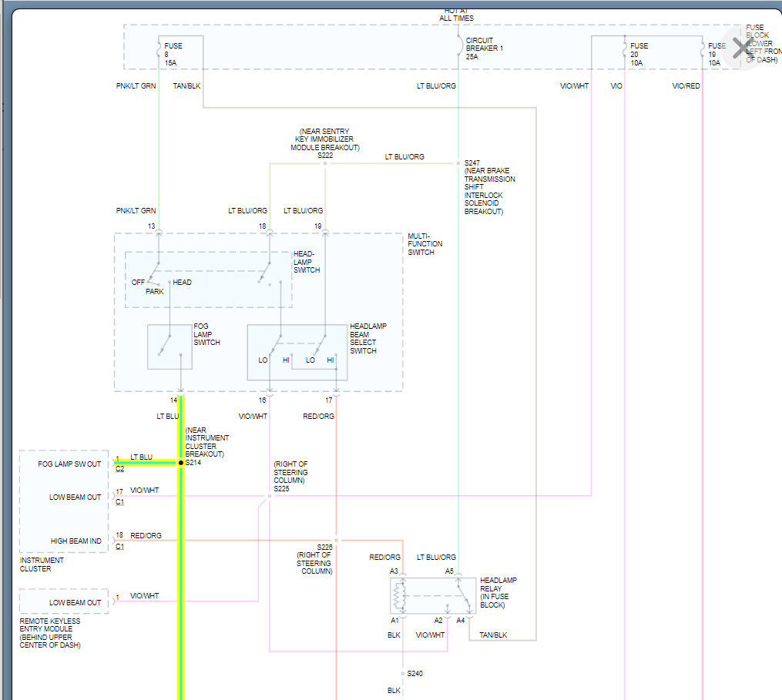
Task: Click the A2 relay terminal label
Action: tap(438, 621)
